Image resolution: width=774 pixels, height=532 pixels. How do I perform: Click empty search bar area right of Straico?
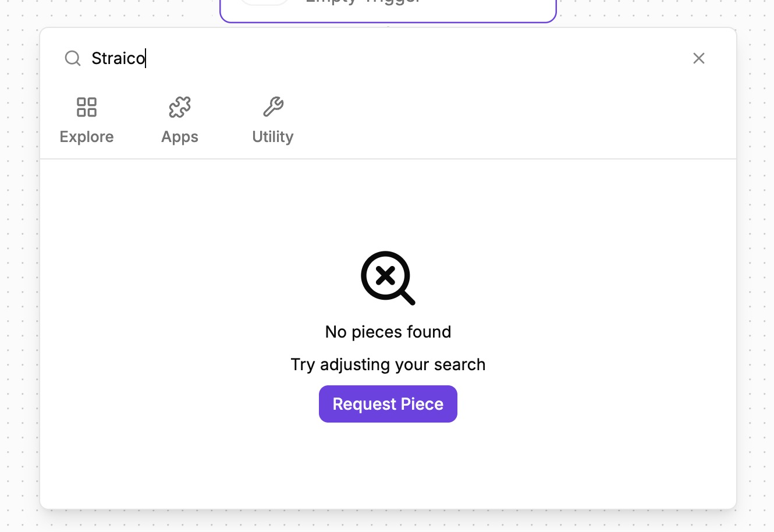pos(407,58)
